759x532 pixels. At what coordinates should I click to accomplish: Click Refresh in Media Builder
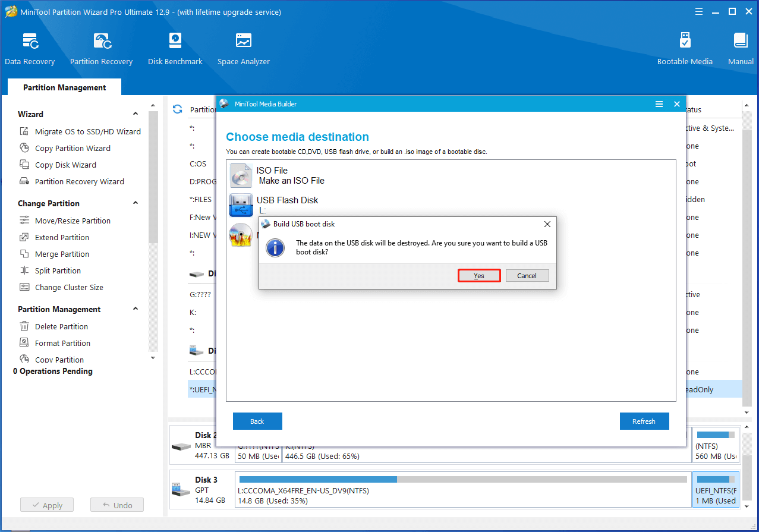click(x=644, y=421)
